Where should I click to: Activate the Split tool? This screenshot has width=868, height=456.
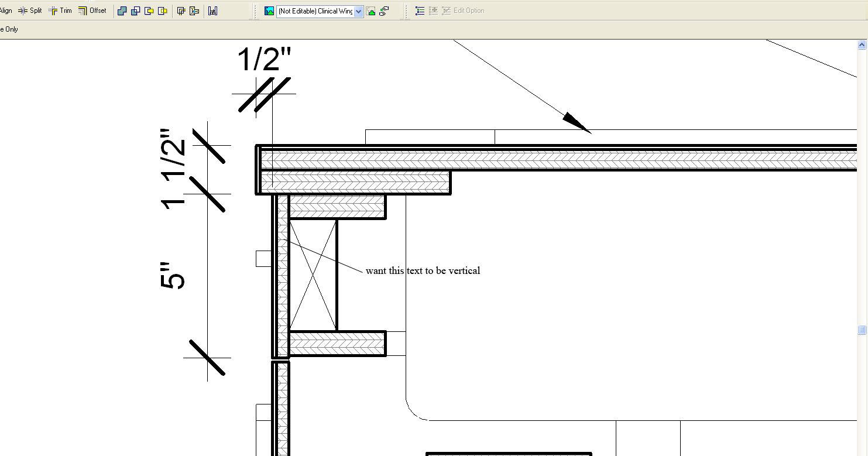point(30,11)
